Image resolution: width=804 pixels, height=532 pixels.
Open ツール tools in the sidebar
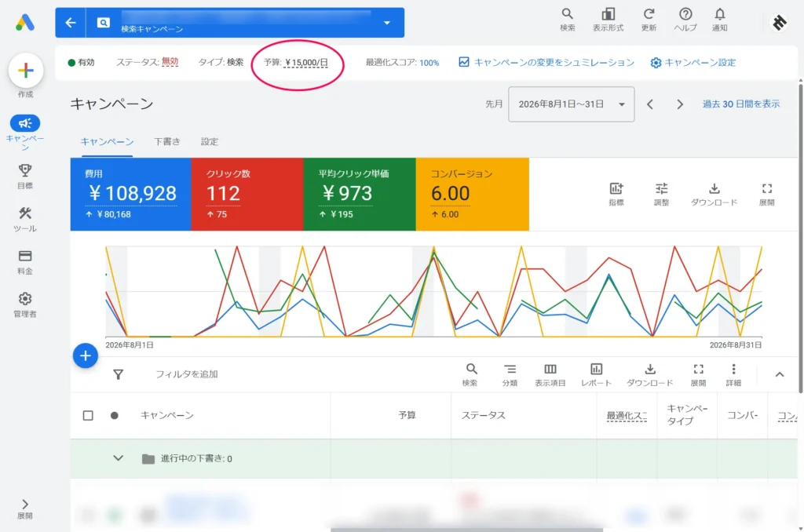(x=24, y=220)
